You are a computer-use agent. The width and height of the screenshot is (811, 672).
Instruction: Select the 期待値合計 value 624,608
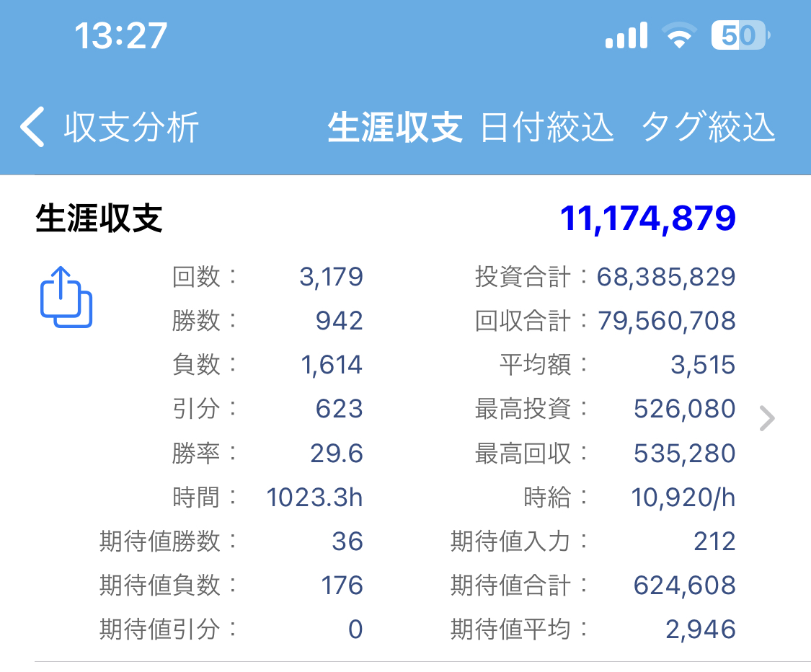(685, 585)
